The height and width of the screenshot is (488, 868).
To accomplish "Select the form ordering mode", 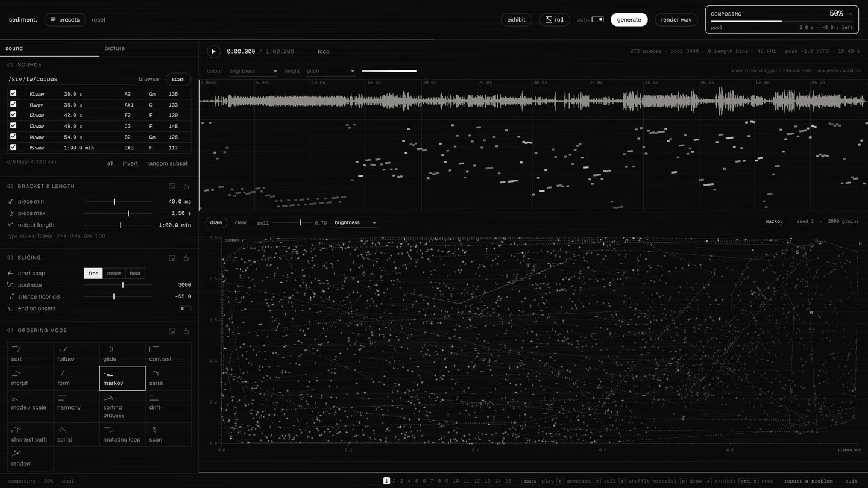I will coord(77,378).
